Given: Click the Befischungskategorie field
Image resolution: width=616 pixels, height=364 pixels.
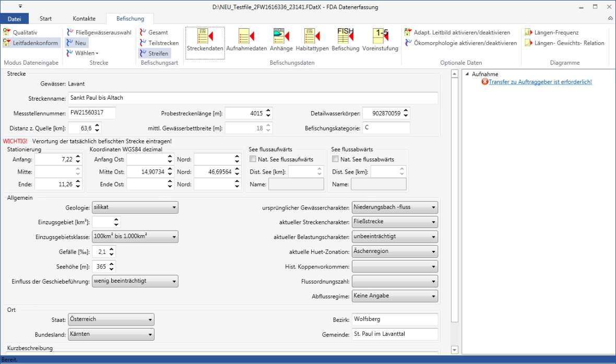Looking at the screenshot, I should [386, 128].
